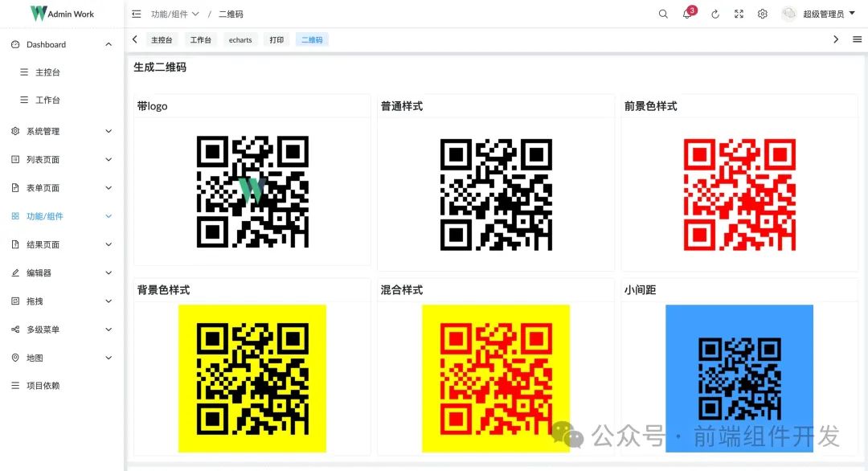Open the tab bar menu icon
This screenshot has width=868, height=471.
pyautogui.click(x=857, y=39)
